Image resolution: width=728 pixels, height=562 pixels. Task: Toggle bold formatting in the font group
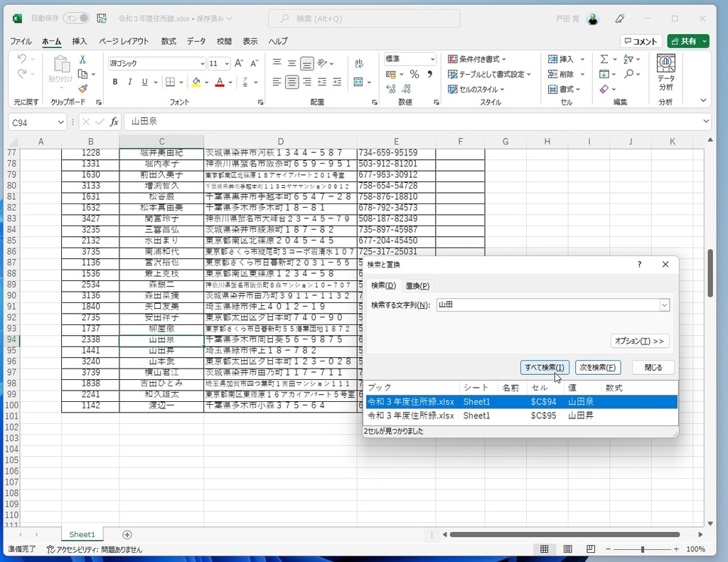tap(114, 83)
